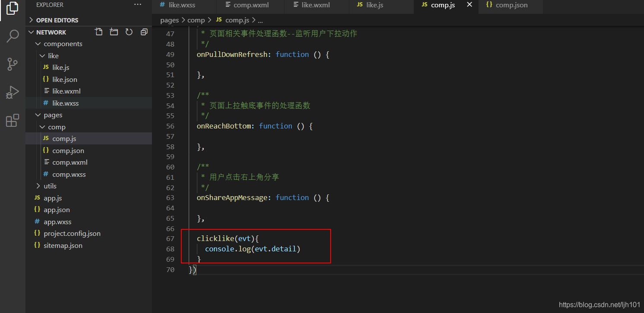Image resolution: width=644 pixels, height=313 pixels.
Task: Close the comp.js editor tab
Action: click(x=470, y=5)
